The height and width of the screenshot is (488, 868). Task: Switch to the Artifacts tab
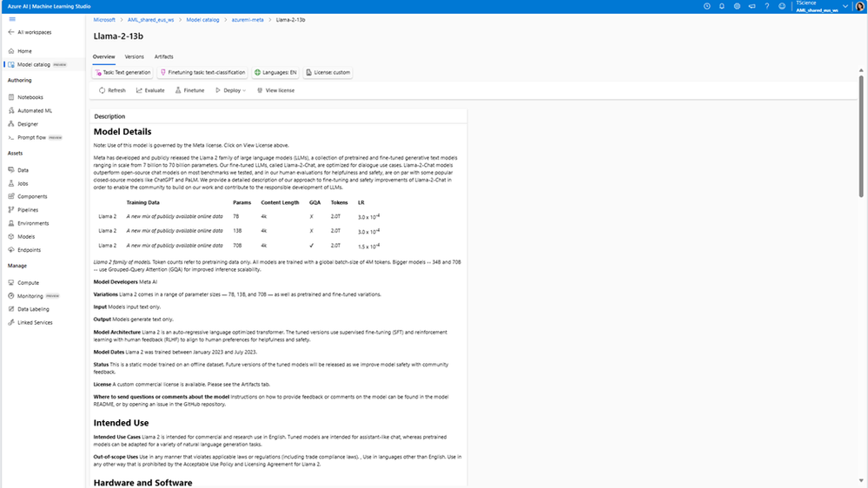[x=164, y=57]
